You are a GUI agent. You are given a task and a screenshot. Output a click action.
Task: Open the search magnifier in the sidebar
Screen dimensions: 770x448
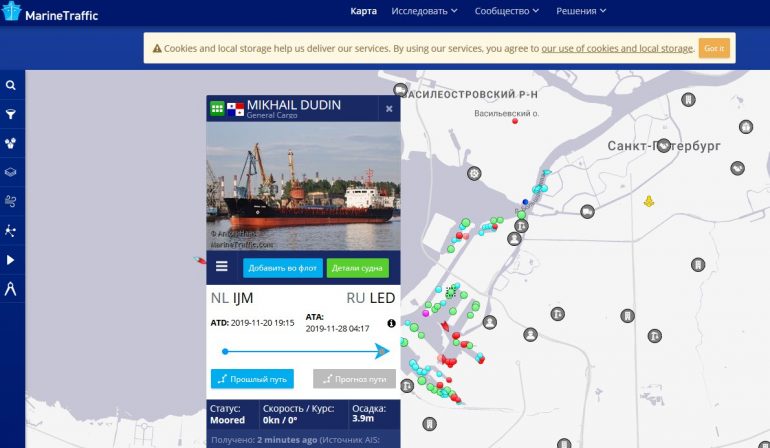(10, 85)
